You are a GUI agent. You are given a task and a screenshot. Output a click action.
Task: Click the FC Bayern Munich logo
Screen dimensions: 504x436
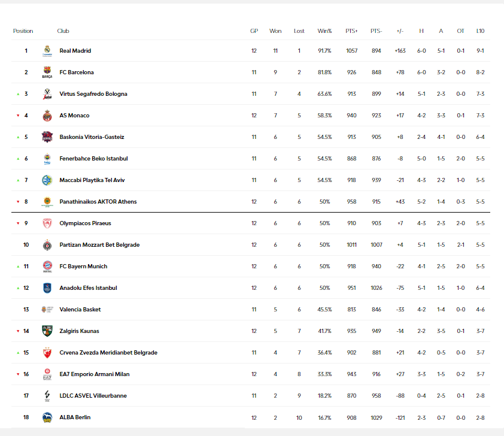tap(47, 267)
